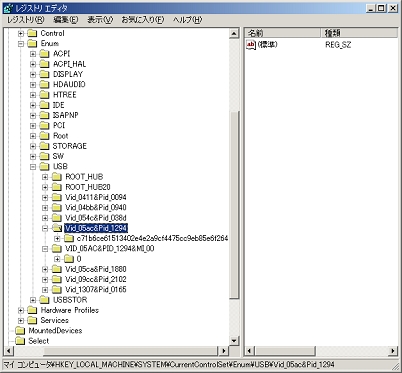Click the ACPI_HAL folder icon
Screen dimensions: 402x373
pos(44,64)
